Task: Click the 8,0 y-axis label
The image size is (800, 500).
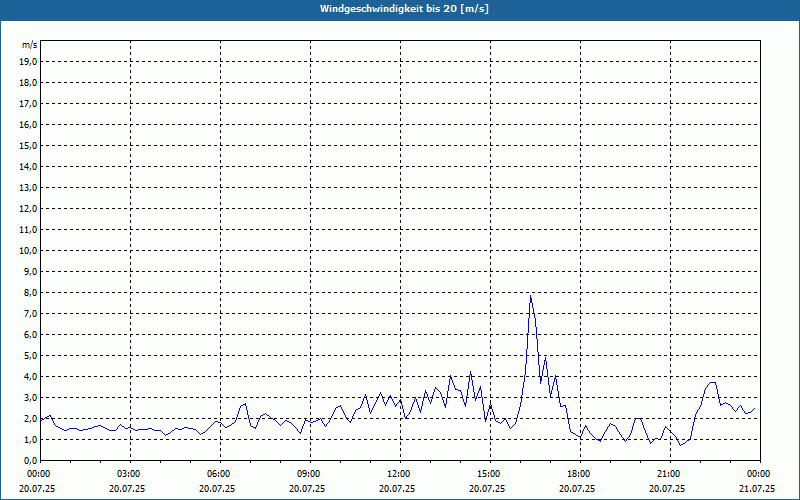Action: [x=31, y=292]
